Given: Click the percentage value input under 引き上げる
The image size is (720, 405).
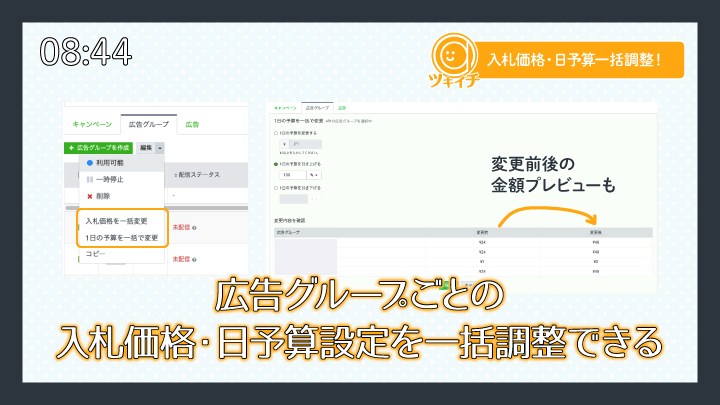Looking at the screenshot, I should click(292, 175).
